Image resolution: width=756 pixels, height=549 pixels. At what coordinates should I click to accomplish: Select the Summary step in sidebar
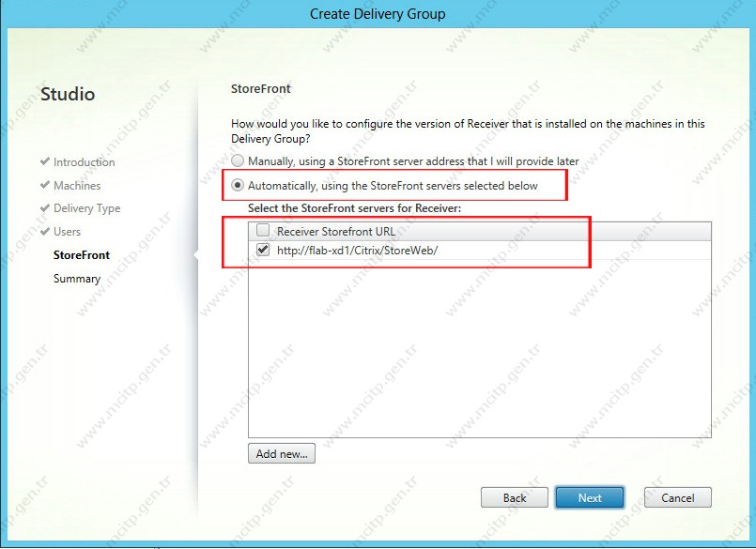click(77, 279)
